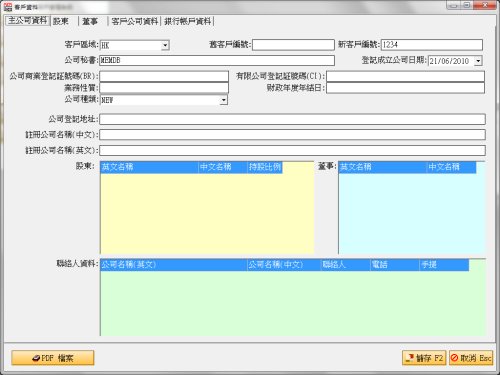Click the 有限公司登記証號碼(CI) input field
The image size is (500, 375).
click(405, 76)
